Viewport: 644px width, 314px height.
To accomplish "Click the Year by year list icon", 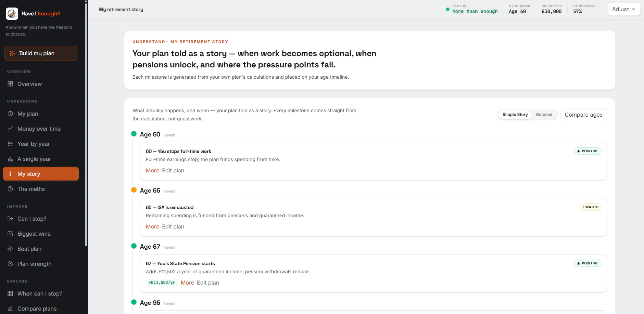I will click(10, 144).
